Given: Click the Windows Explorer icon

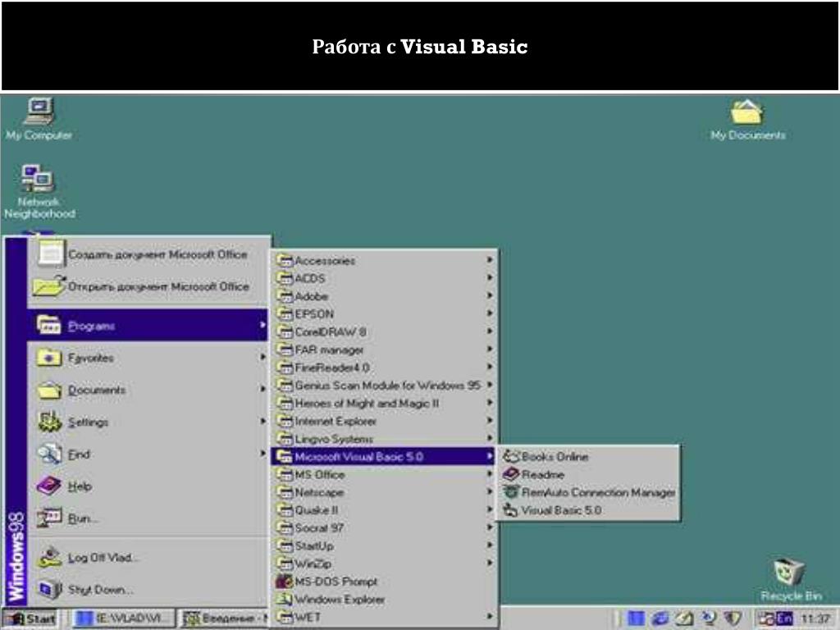Looking at the screenshot, I should pyautogui.click(x=283, y=599).
